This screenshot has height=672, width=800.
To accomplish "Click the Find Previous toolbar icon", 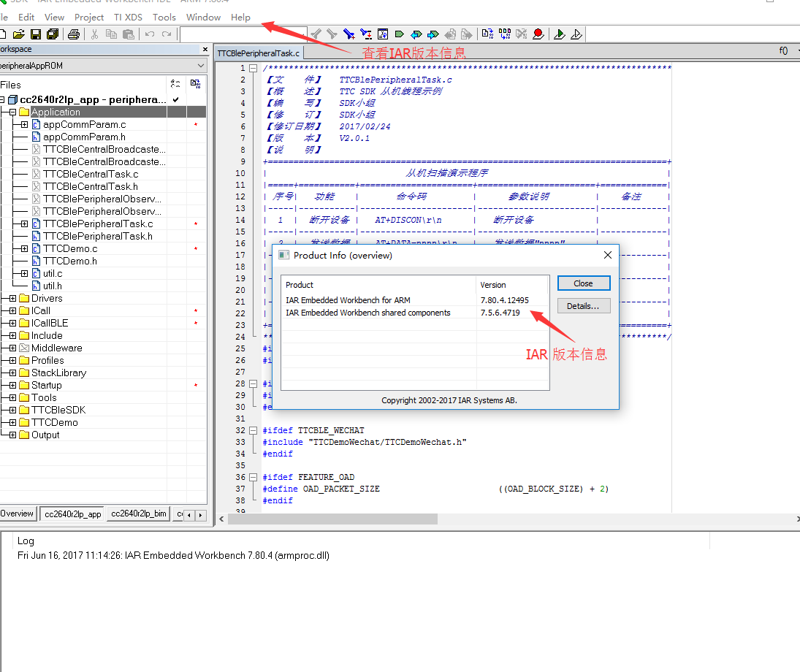I will [x=316, y=34].
